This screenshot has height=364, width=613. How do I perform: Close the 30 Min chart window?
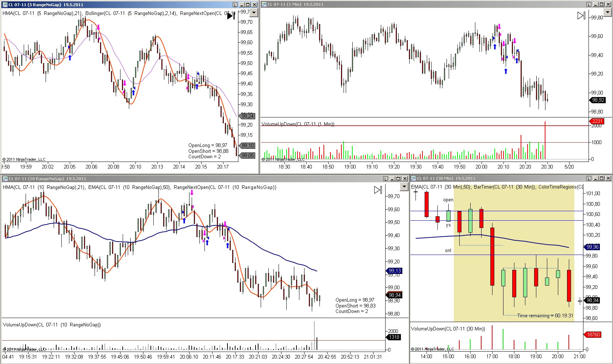click(608, 178)
